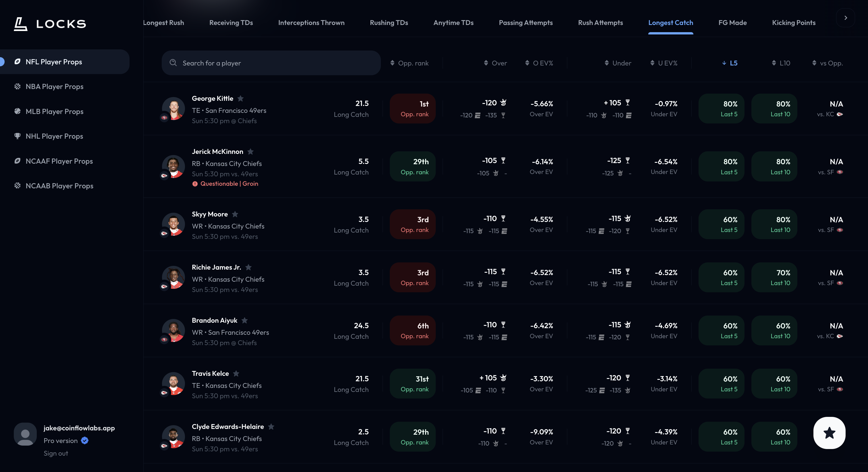868x472 pixels.
Task: Click sportsbook icon next to Skyy Moore's -110 over
Action: [503, 218]
